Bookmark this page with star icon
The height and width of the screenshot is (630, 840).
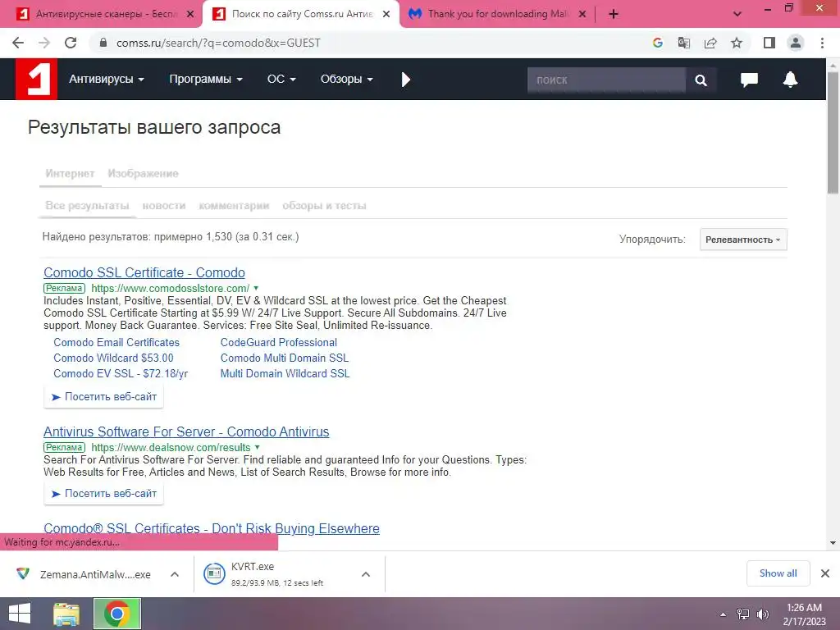click(737, 43)
